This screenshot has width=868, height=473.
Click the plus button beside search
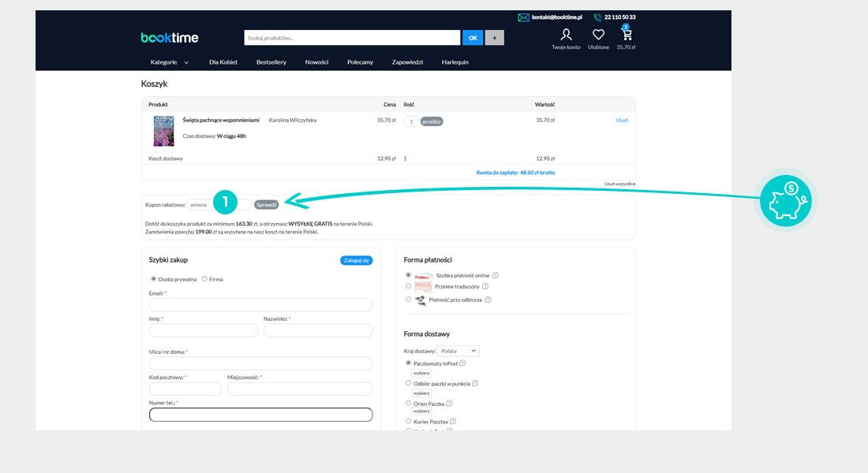(x=494, y=38)
